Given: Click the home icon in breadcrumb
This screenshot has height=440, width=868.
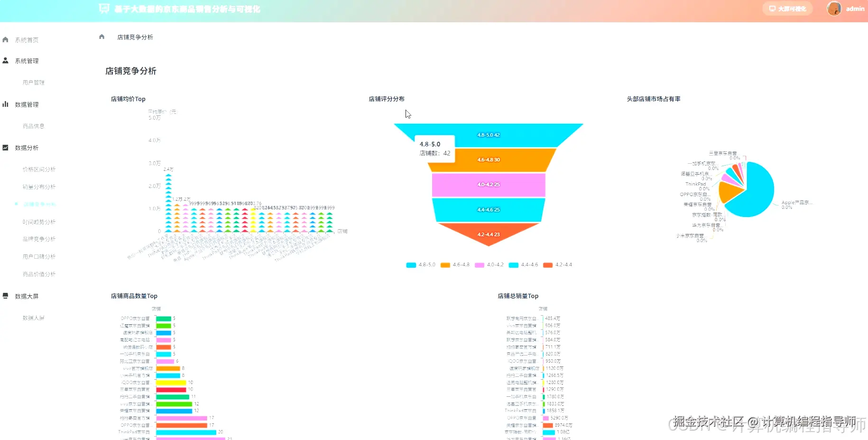Looking at the screenshot, I should [102, 37].
